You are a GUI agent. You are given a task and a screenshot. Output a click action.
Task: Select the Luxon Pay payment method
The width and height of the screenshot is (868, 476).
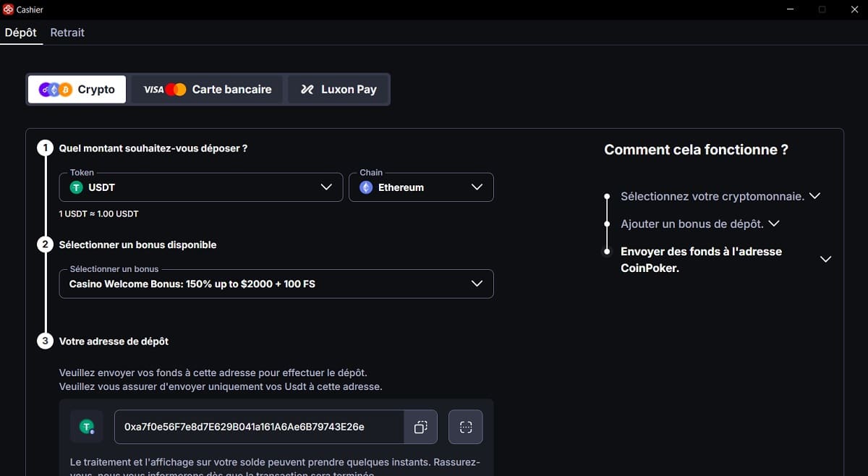[338, 89]
